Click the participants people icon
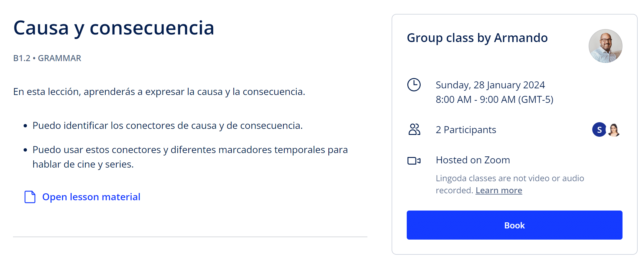The height and width of the screenshot is (265, 644). 414,129
